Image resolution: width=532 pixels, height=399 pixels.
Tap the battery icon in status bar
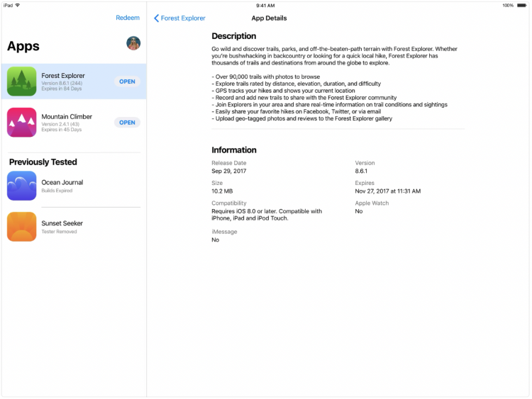(x=521, y=5)
